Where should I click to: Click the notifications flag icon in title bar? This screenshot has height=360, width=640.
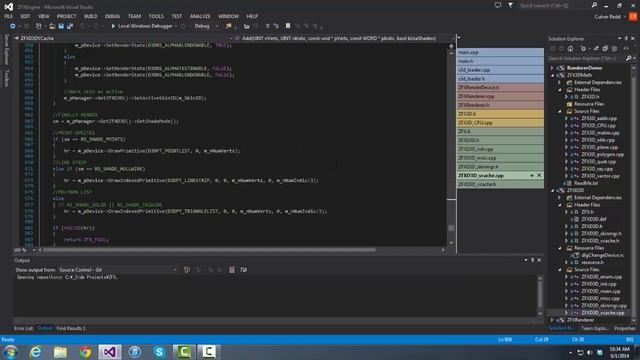(x=510, y=5)
